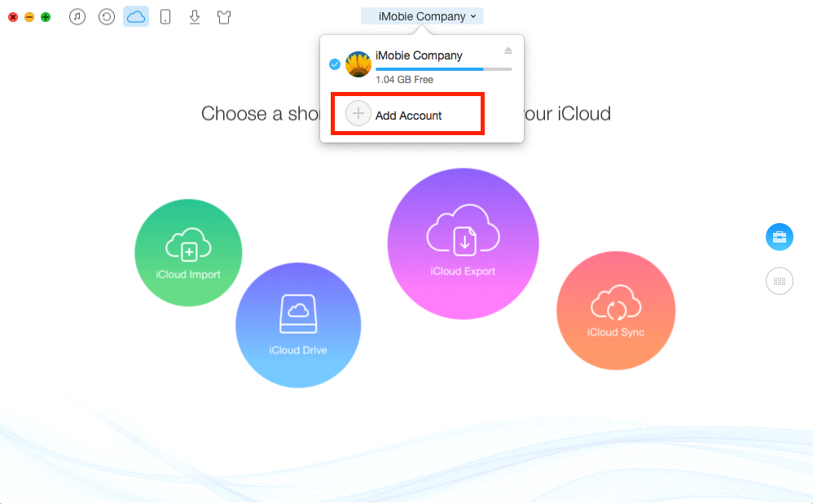Open the device manager phone icon
This screenshot has width=813, height=504.
[165, 17]
